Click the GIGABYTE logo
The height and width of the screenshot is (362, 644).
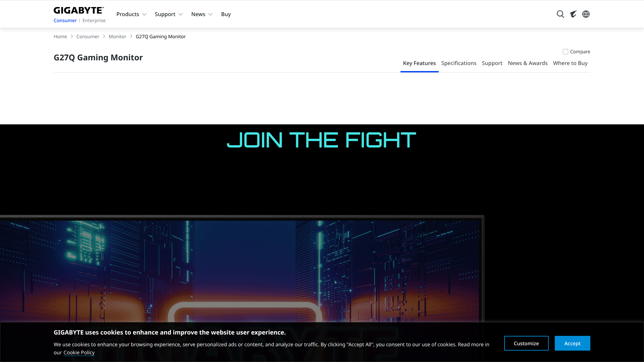coord(79,10)
